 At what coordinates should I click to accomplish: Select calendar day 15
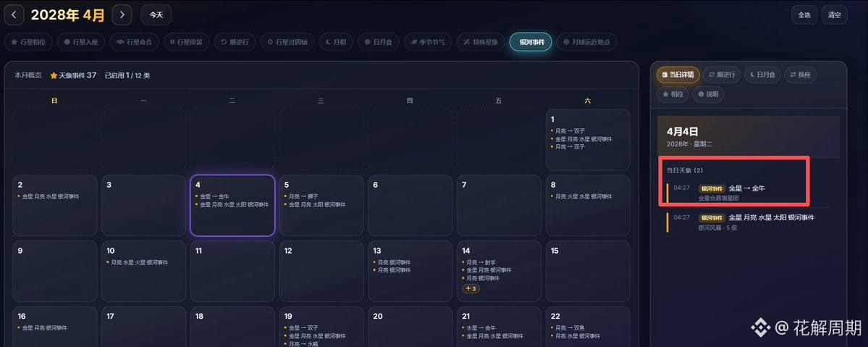pyautogui.click(x=587, y=271)
